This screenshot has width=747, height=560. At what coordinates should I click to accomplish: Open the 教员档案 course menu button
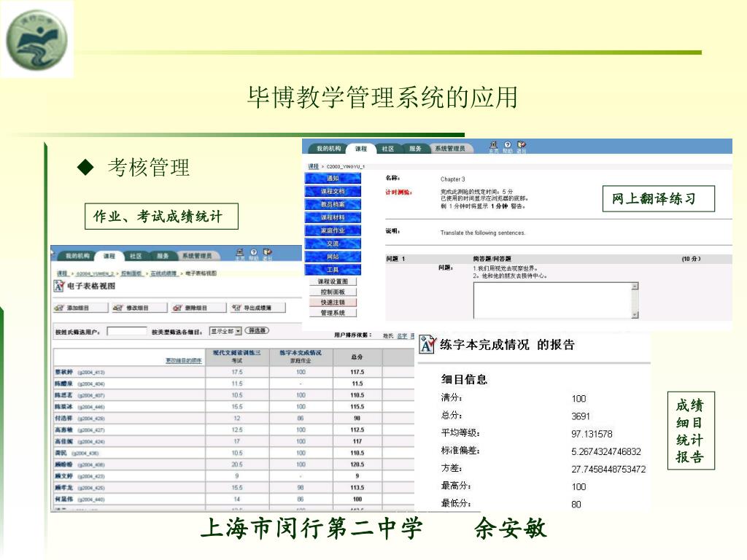(333, 204)
